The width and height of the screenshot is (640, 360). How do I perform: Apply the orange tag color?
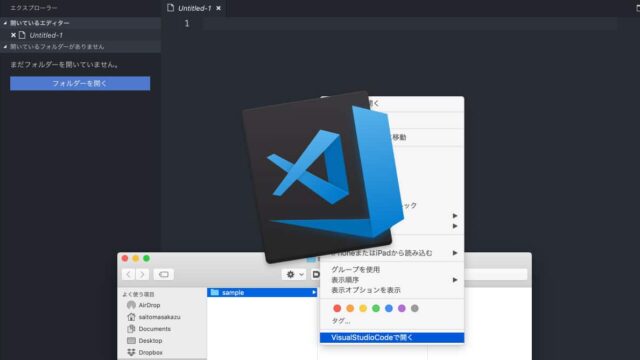click(350, 309)
